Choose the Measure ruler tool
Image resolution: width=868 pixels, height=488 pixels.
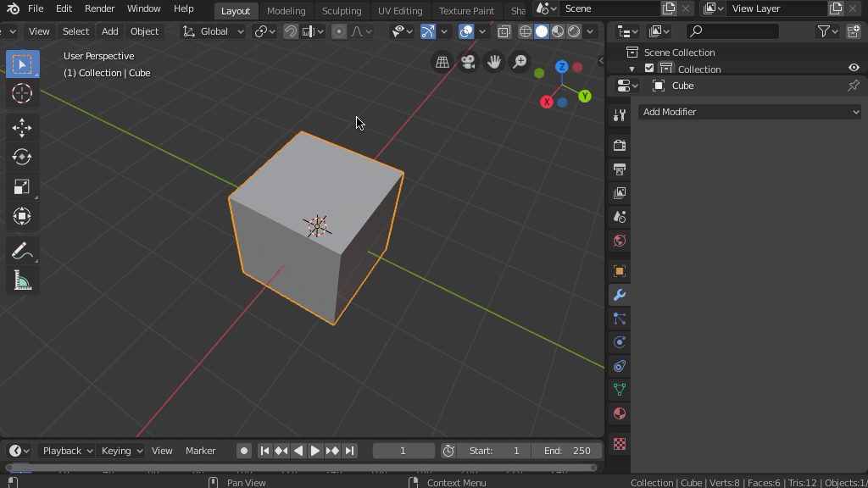click(22, 281)
